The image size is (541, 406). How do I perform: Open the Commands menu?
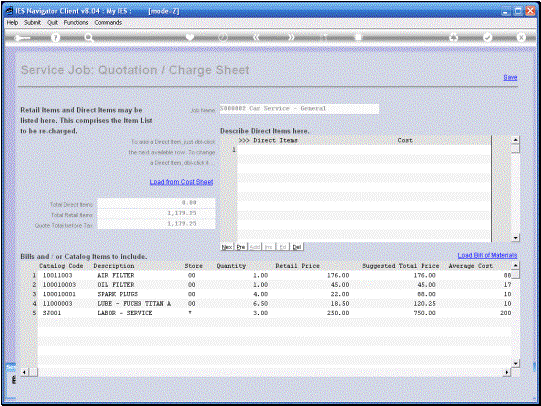tap(108, 22)
